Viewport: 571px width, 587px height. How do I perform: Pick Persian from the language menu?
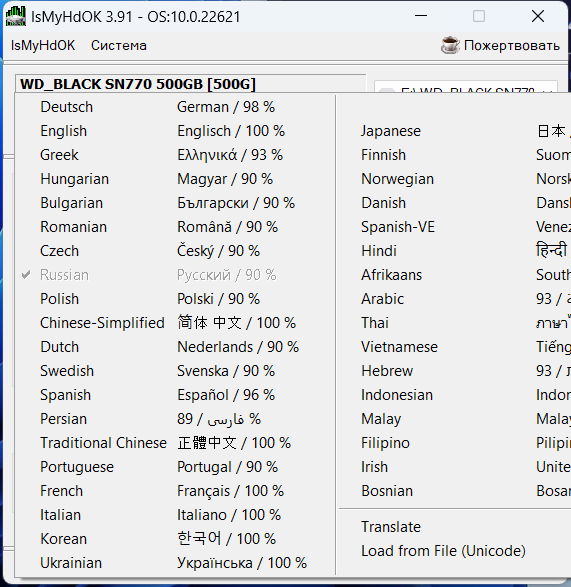(x=175, y=419)
